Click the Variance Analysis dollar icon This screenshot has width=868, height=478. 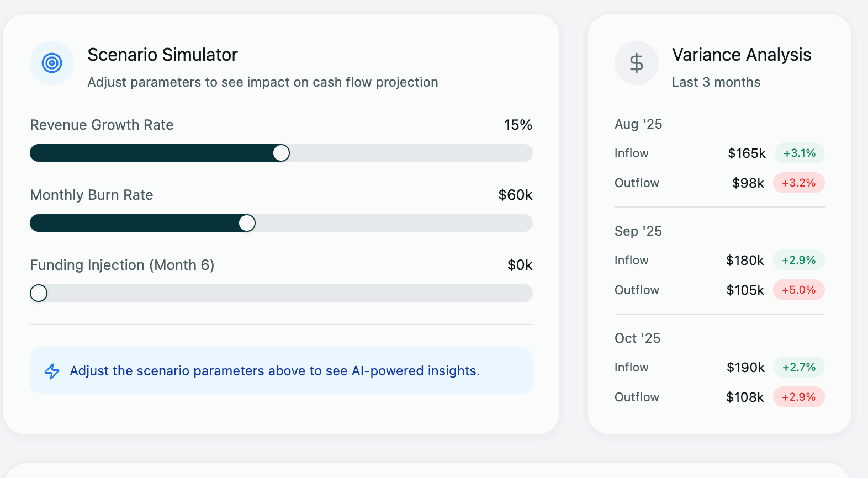pyautogui.click(x=636, y=63)
